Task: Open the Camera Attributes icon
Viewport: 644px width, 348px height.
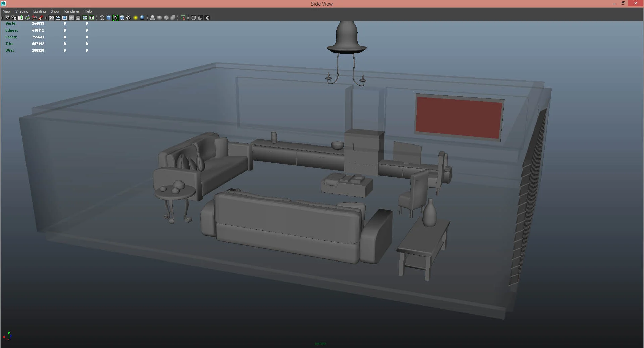Action: pyautogui.click(x=14, y=18)
